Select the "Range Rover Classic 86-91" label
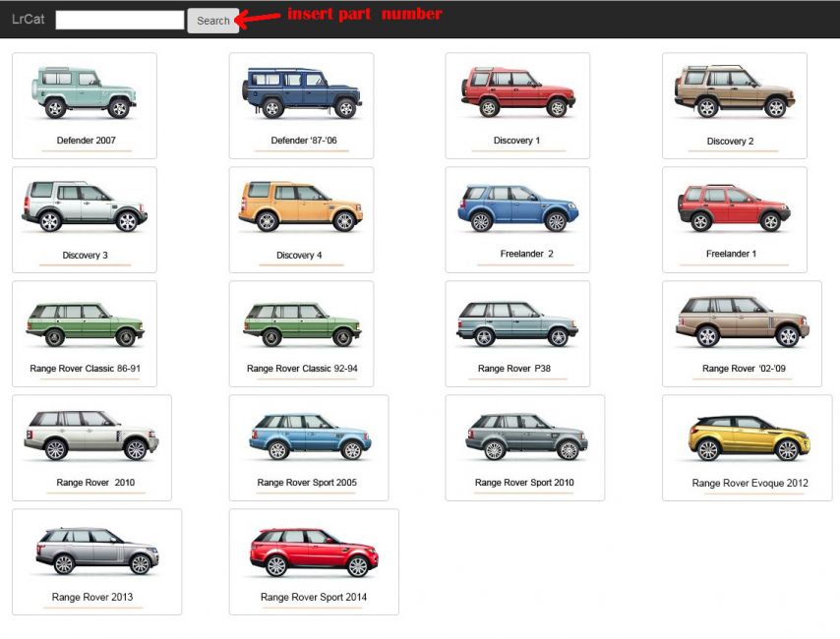840x639 pixels. pos(86,369)
